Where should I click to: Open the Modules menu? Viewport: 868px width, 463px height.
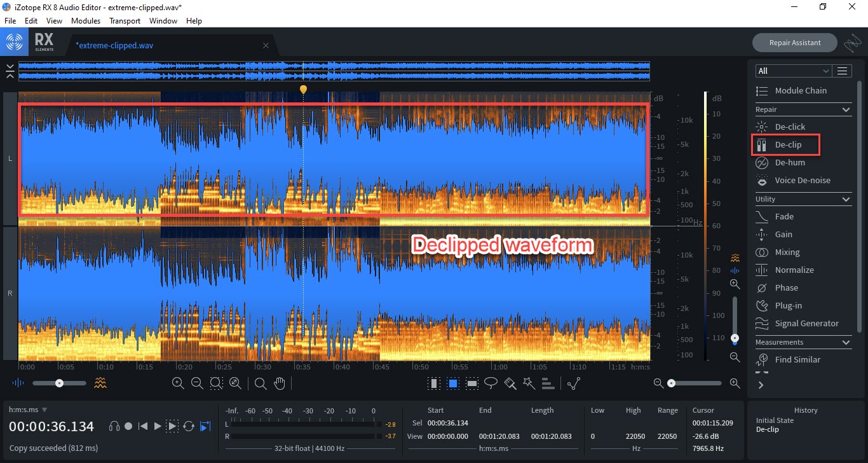coord(86,21)
